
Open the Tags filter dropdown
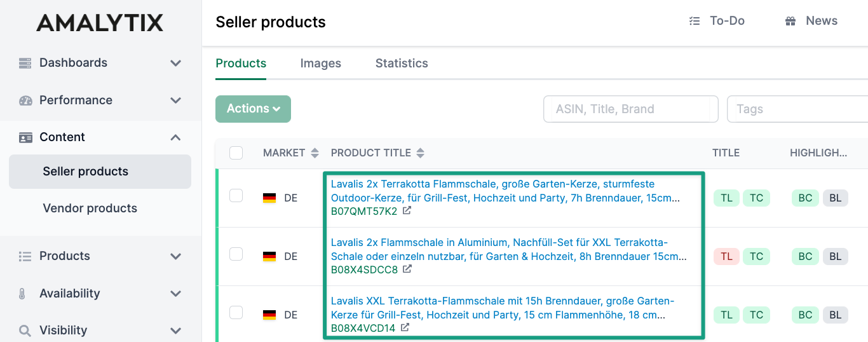pos(797,109)
